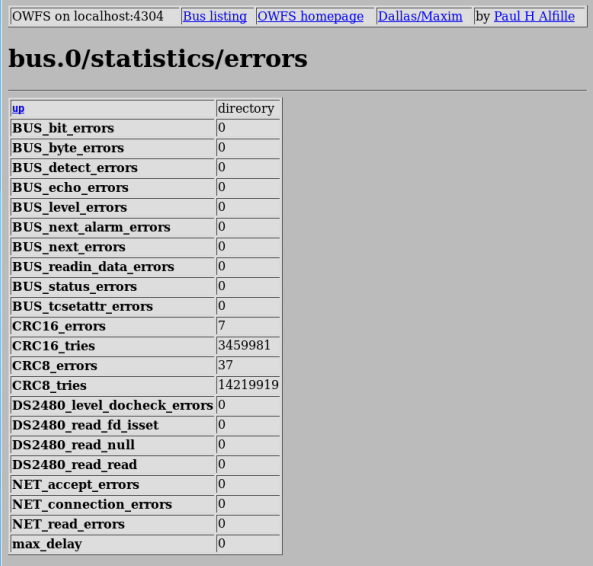
Task: Select the CRC8_tries row label
Action: (50, 386)
